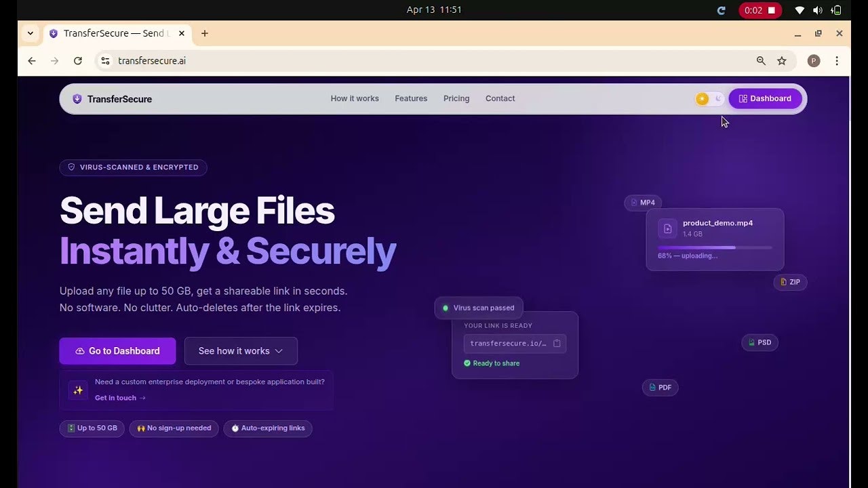The width and height of the screenshot is (868, 488).
Task: Click the Go to Dashboard button
Action: [x=117, y=350]
